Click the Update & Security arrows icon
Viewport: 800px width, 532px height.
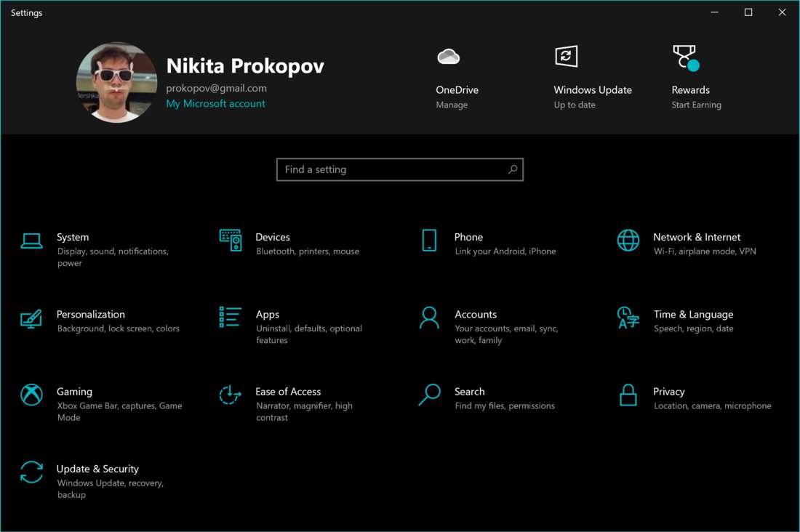[x=31, y=472]
